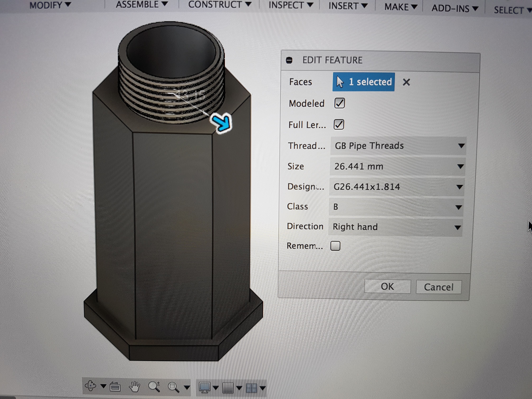Screen dimensions: 532x399
Task: Click the Look At icon
Action: [x=115, y=386]
